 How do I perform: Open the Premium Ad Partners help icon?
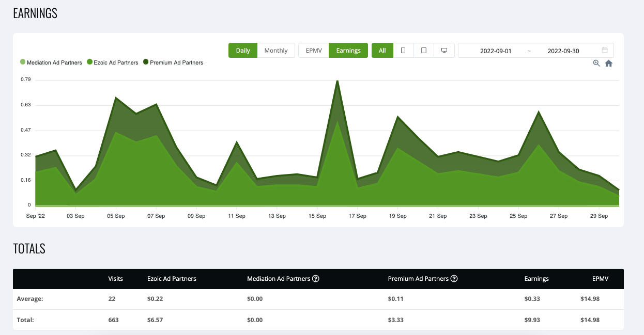(454, 279)
